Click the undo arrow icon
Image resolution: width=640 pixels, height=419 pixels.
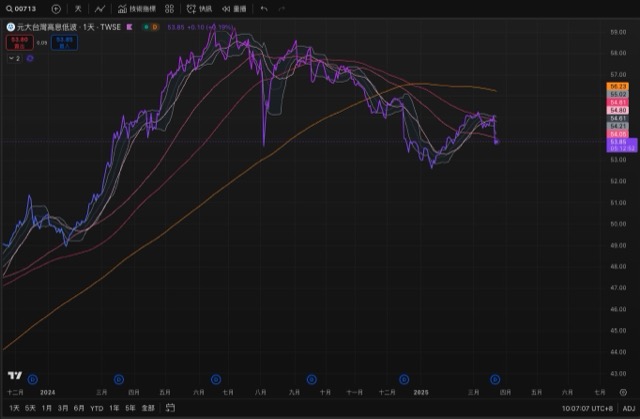264,9
